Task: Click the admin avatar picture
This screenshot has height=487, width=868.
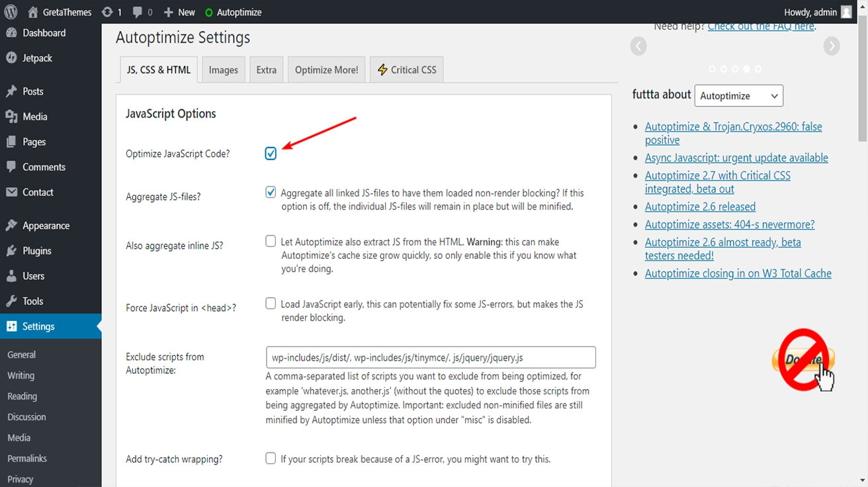Action: click(846, 12)
